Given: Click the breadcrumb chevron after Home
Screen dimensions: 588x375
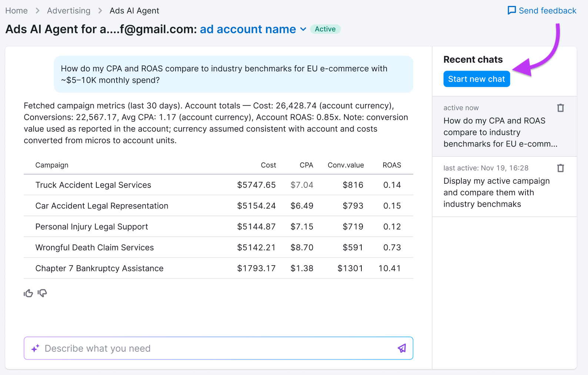Looking at the screenshot, I should 37,11.
